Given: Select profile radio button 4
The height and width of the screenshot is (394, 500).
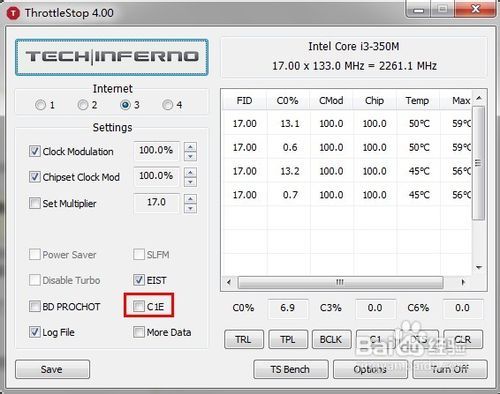Looking at the screenshot, I should tap(168, 105).
